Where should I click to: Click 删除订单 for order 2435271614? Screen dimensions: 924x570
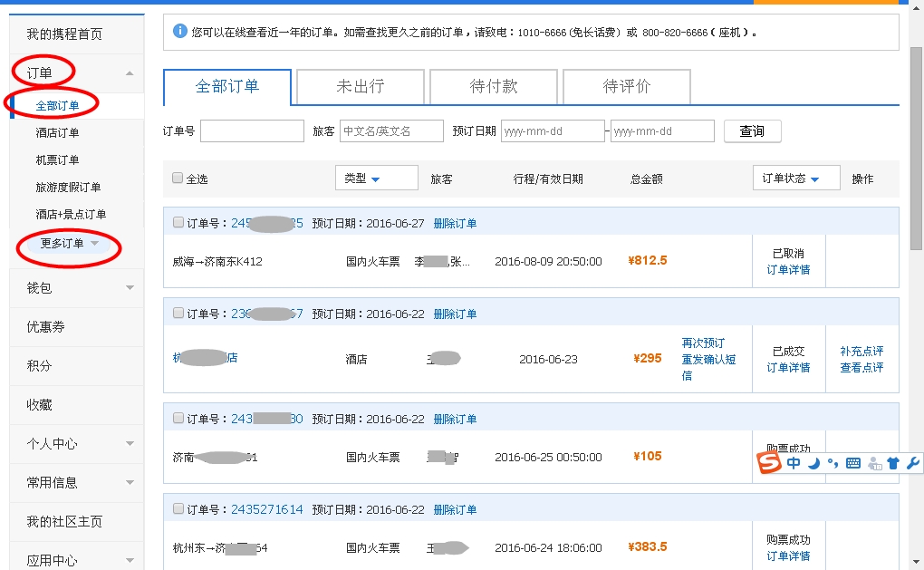tap(455, 510)
